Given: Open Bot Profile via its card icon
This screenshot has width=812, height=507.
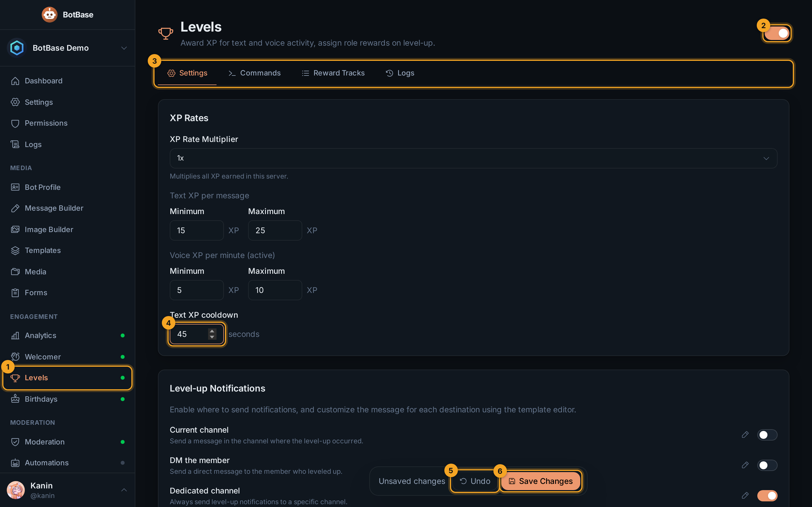Looking at the screenshot, I should coord(15,187).
